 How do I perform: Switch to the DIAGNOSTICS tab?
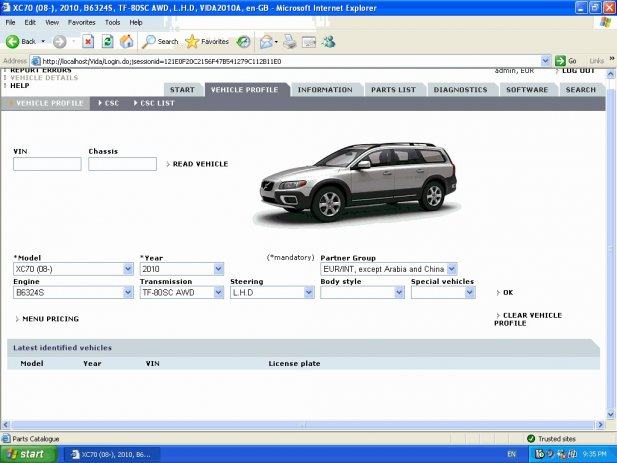click(460, 90)
